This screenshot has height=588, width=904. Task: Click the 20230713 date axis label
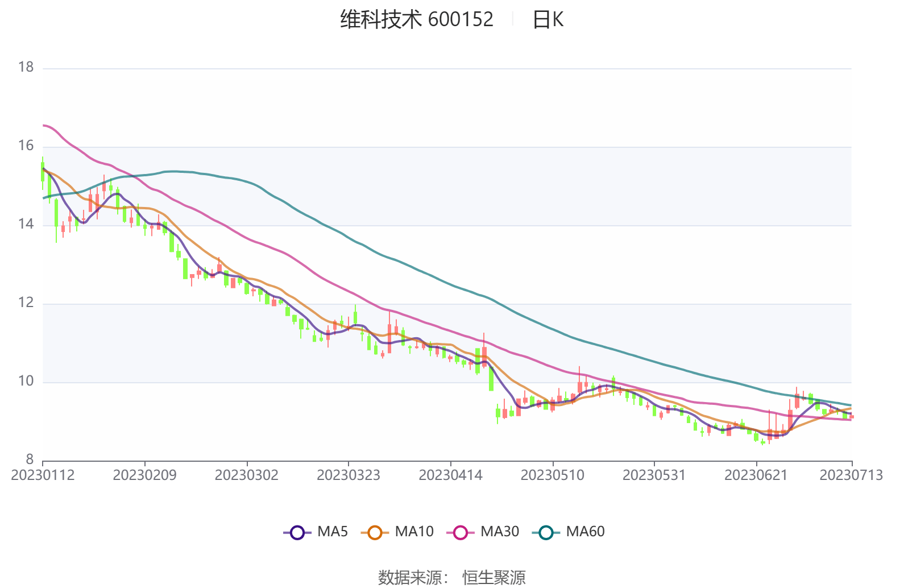tap(851, 475)
